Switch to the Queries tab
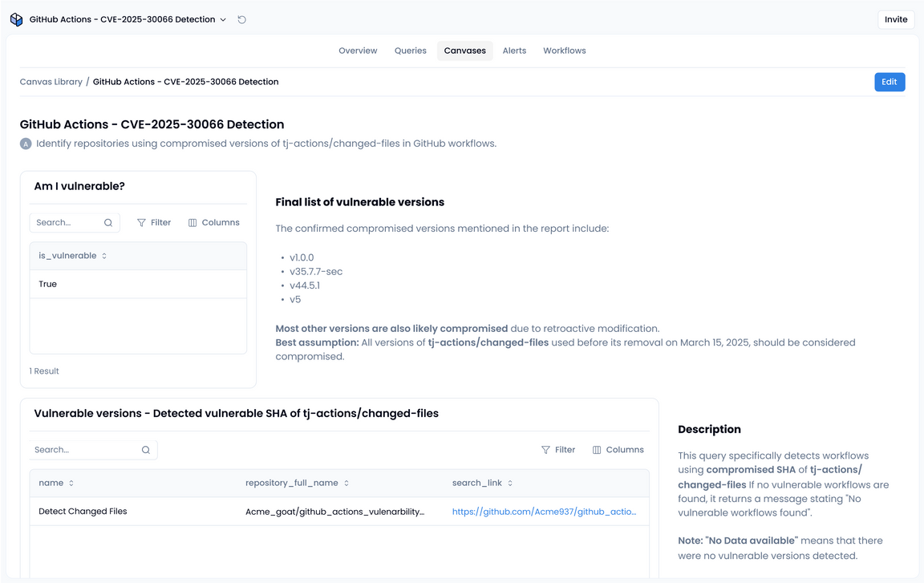The height and width of the screenshot is (583, 924). (410, 51)
